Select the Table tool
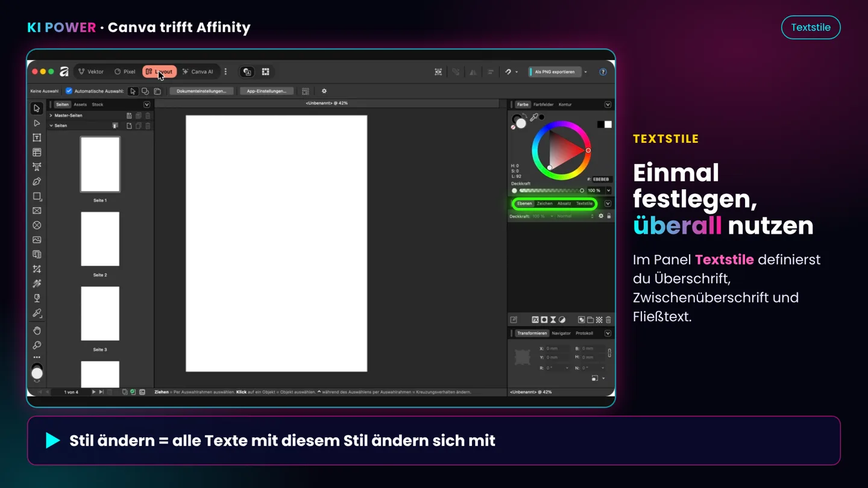The width and height of the screenshot is (868, 488). pos(37,152)
